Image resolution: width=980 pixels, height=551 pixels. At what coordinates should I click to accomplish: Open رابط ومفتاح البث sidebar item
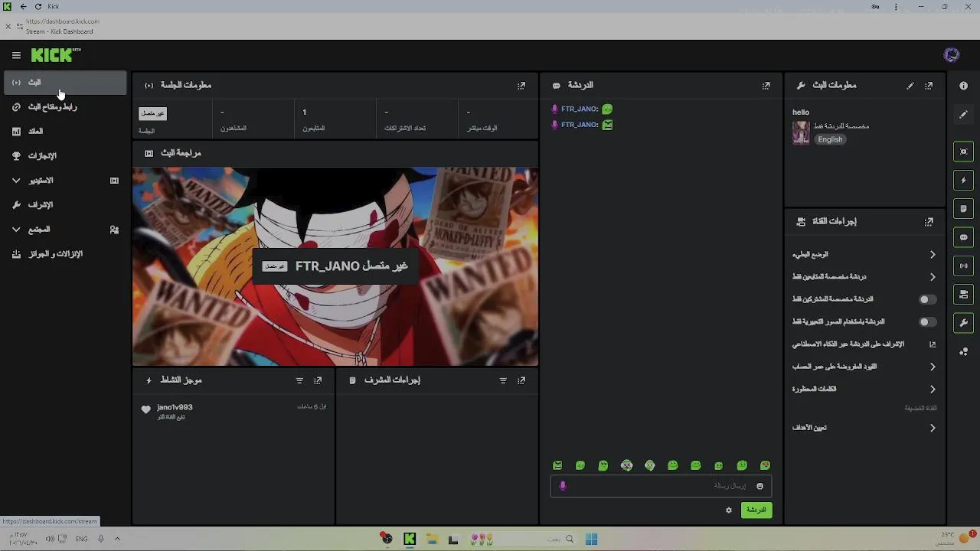click(65, 107)
